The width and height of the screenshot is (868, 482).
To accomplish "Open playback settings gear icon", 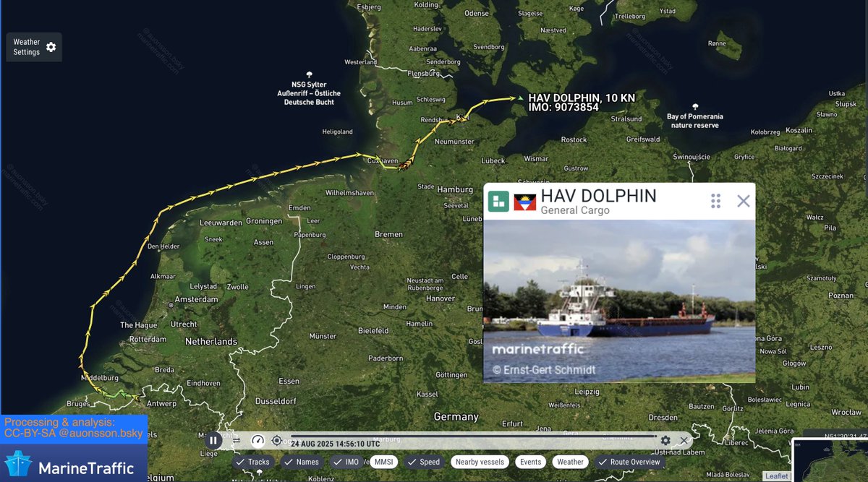I will coord(665,440).
